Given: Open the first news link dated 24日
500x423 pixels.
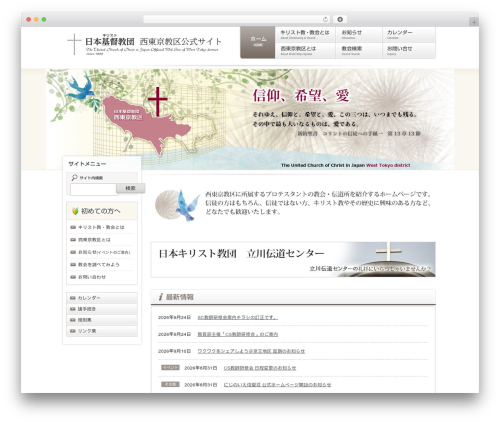Looking at the screenshot, I should tap(238, 317).
